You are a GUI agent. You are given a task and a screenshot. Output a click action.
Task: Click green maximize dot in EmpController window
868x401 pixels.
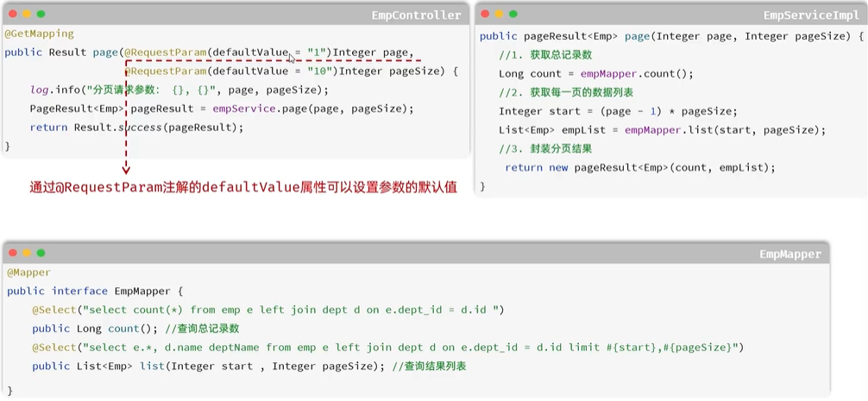(41, 14)
